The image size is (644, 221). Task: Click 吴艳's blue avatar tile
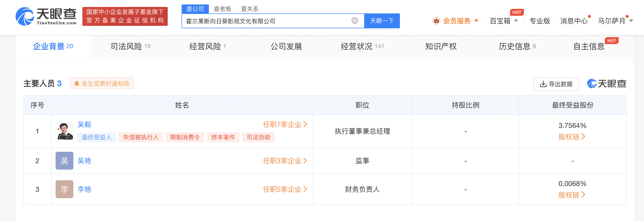[64, 161]
